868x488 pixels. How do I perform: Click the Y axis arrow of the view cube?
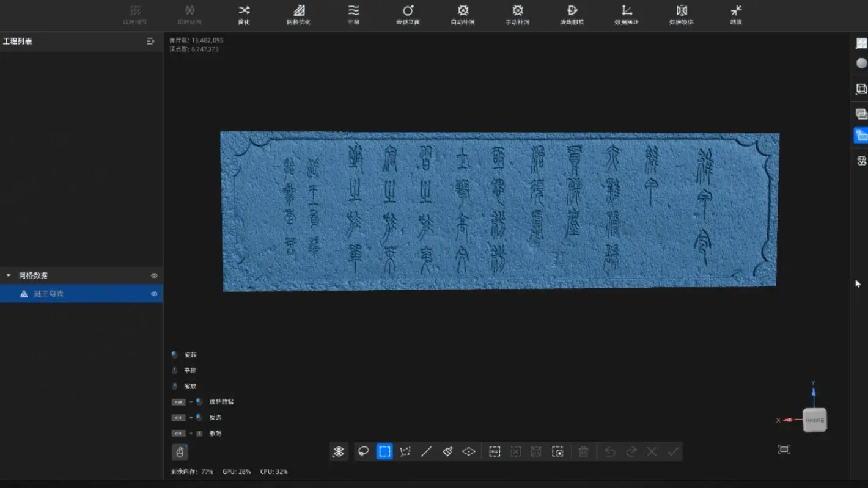pyautogui.click(x=814, y=393)
